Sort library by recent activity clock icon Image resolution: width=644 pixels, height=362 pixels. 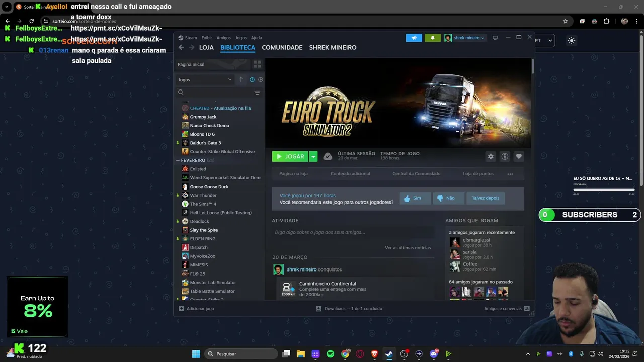(x=252, y=79)
